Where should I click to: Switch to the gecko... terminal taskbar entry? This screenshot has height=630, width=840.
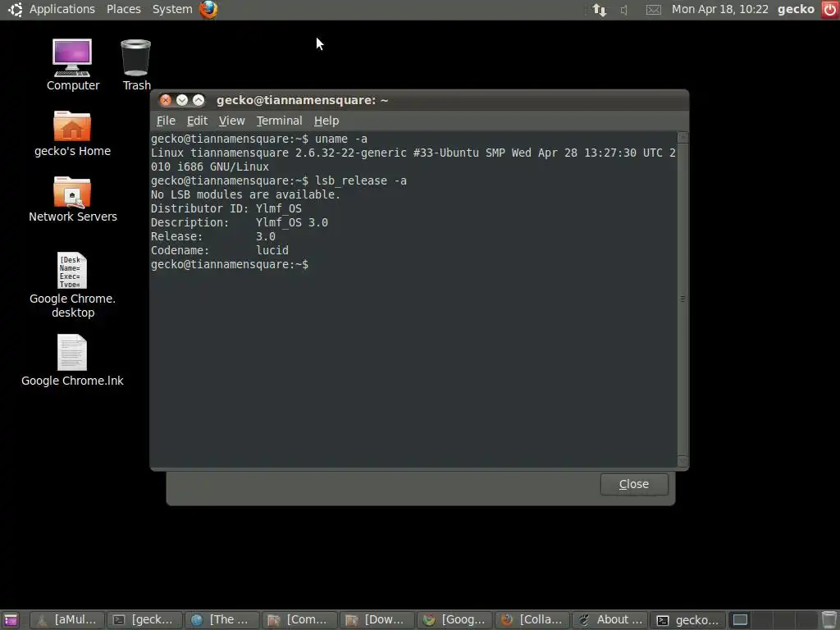click(688, 620)
